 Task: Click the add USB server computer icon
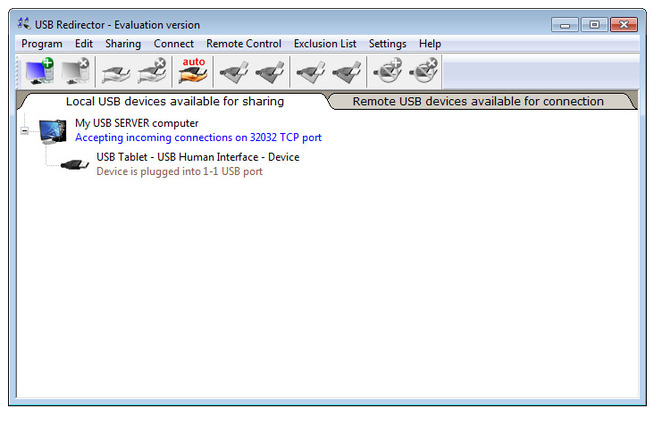40,71
